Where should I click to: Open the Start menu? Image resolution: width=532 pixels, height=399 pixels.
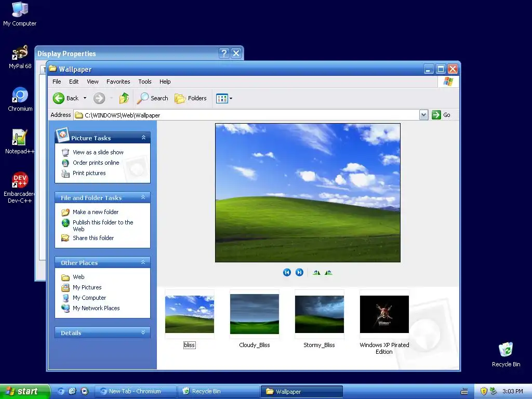coord(25,392)
